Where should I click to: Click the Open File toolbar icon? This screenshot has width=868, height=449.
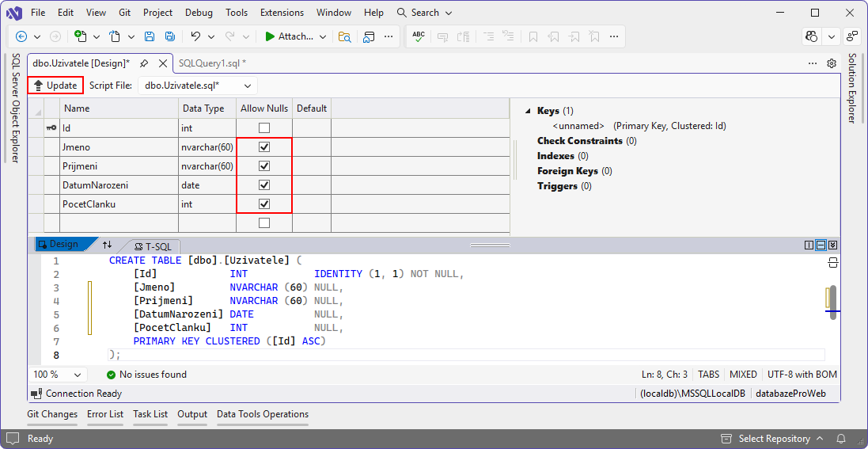tap(115, 36)
